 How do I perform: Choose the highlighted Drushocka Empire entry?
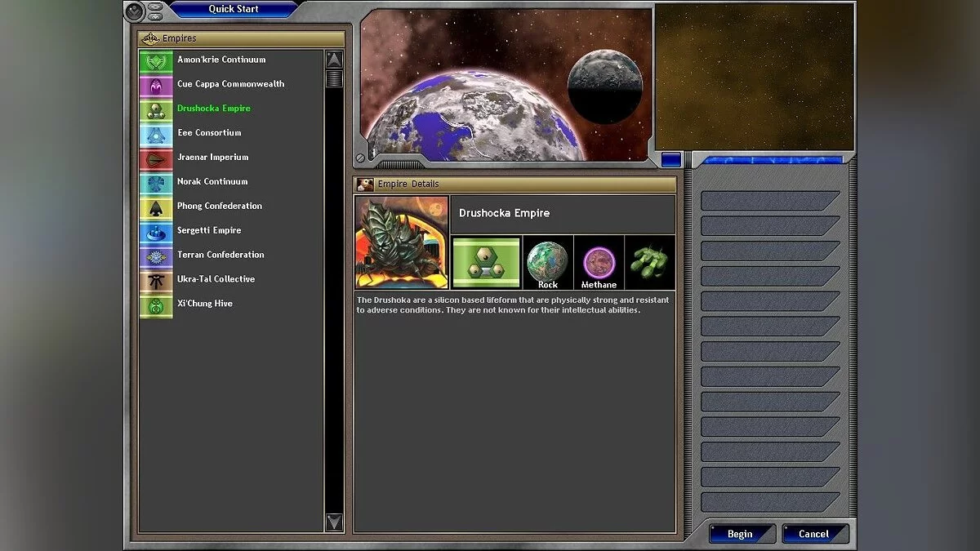(x=214, y=109)
